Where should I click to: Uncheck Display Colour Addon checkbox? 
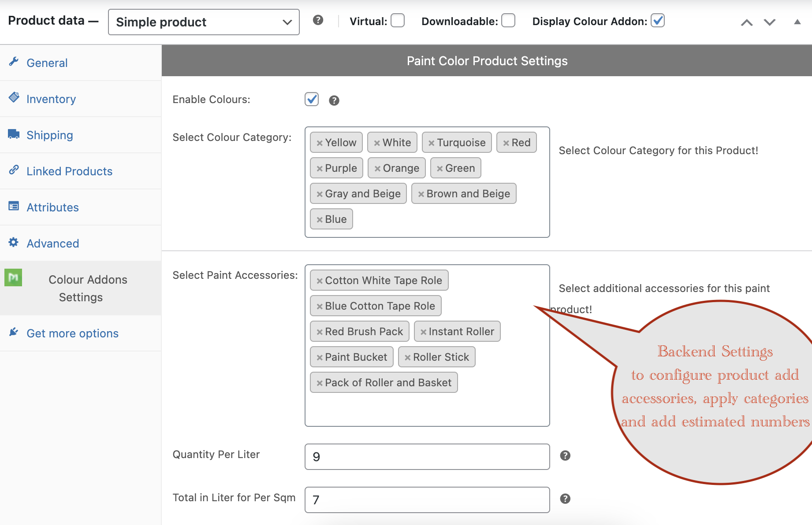pyautogui.click(x=658, y=21)
